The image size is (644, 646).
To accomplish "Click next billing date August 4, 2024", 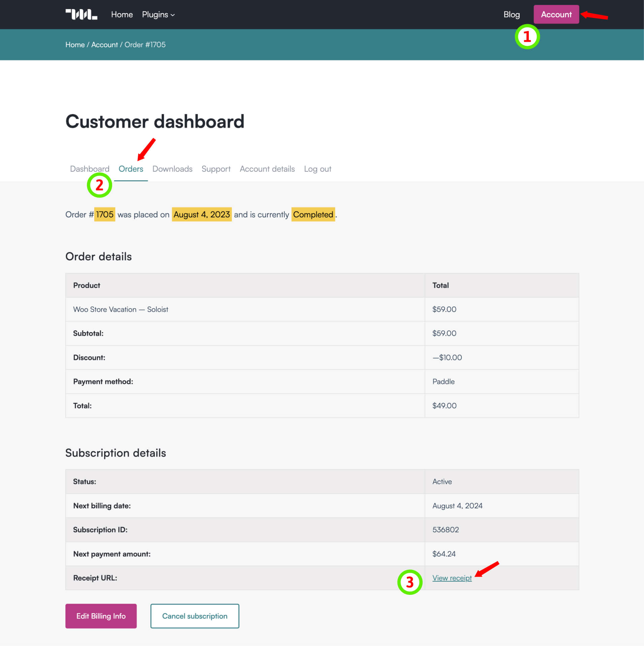I will 457,506.
